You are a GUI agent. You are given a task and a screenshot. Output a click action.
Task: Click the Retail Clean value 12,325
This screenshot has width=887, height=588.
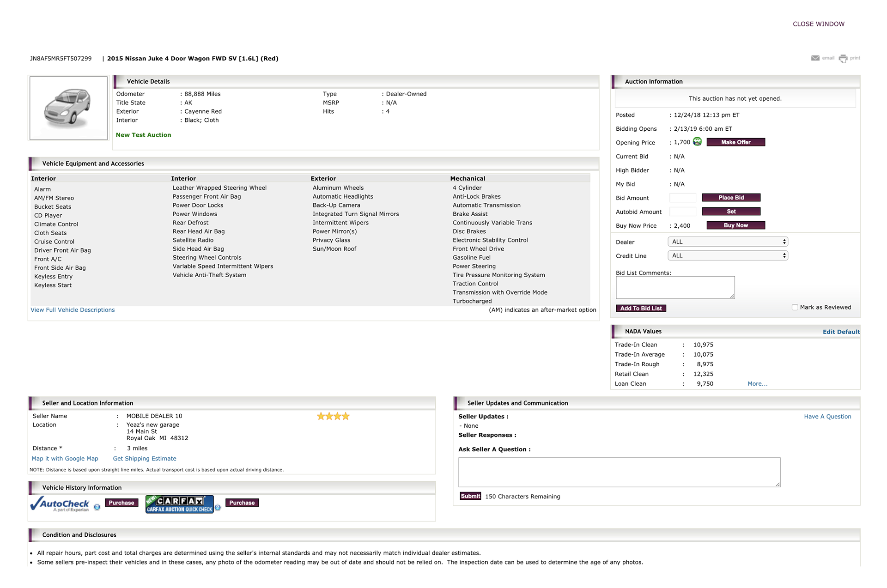point(703,374)
